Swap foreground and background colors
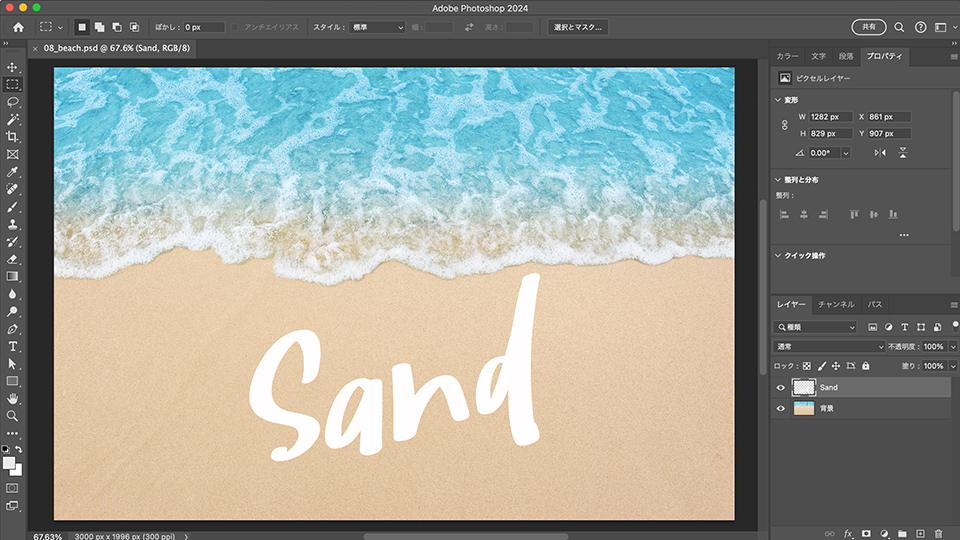This screenshot has height=540, width=960. coord(19,449)
